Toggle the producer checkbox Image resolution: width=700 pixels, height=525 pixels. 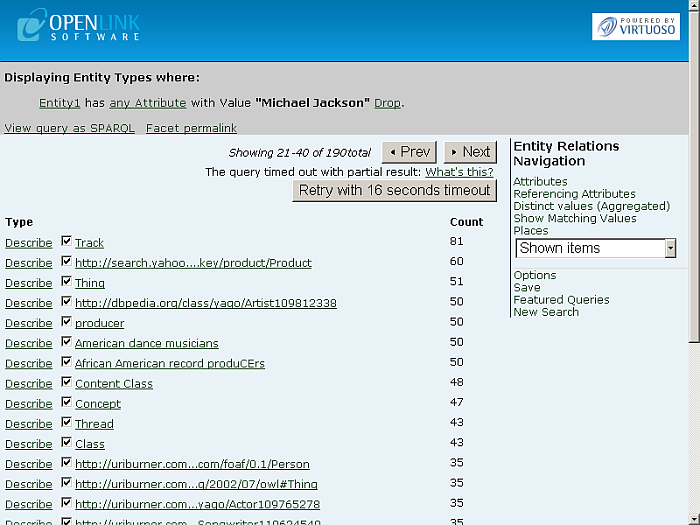pos(66,322)
